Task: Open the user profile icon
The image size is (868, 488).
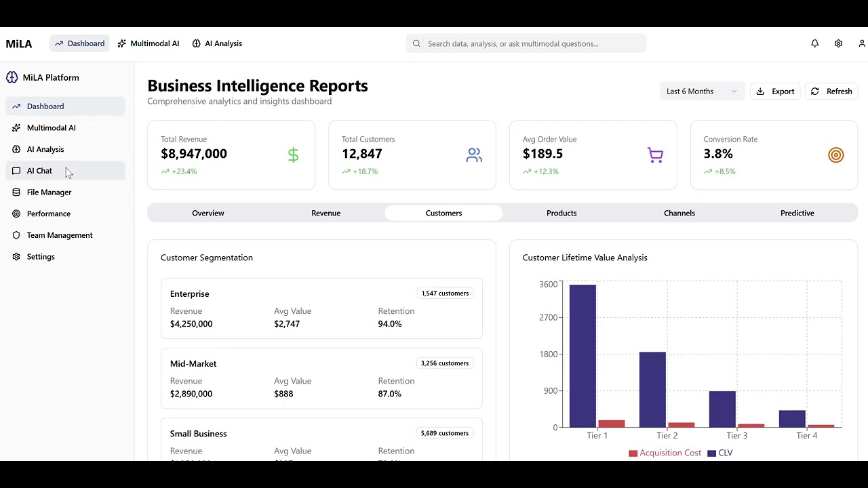Action: [x=862, y=43]
